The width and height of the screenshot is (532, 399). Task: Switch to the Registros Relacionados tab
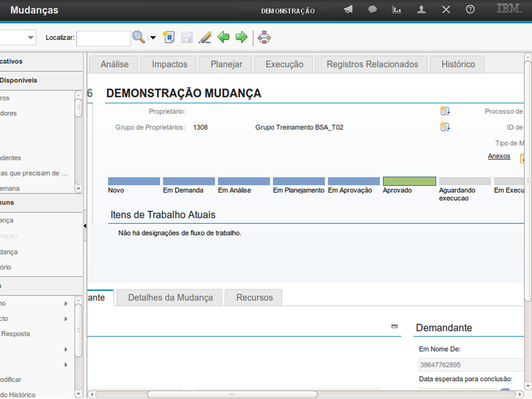pos(372,64)
